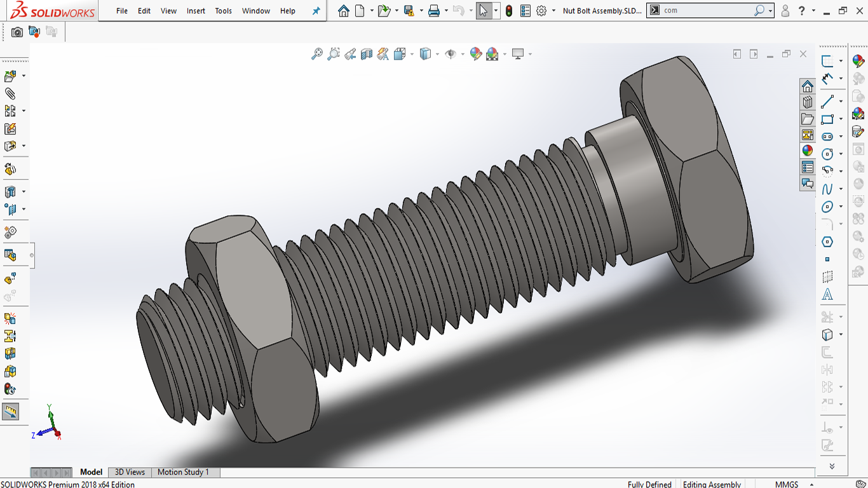The width and height of the screenshot is (868, 488).
Task: Pick the Spline sketch tool
Action: (x=827, y=189)
